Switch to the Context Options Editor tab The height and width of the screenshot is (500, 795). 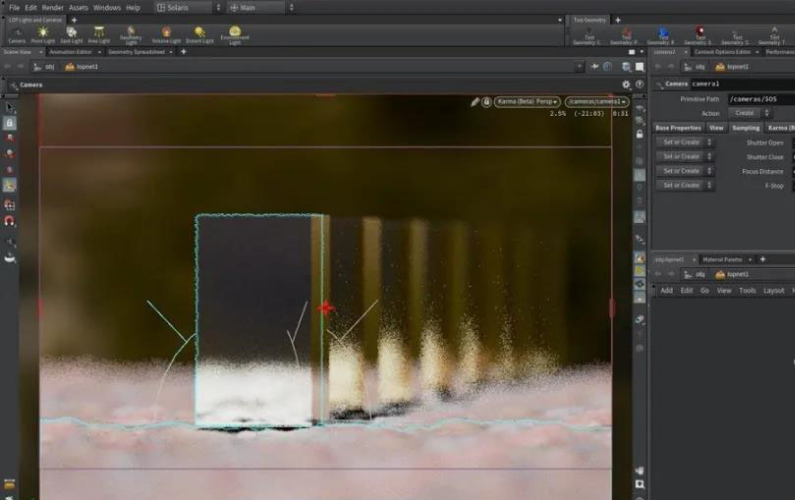pyautogui.click(x=722, y=52)
